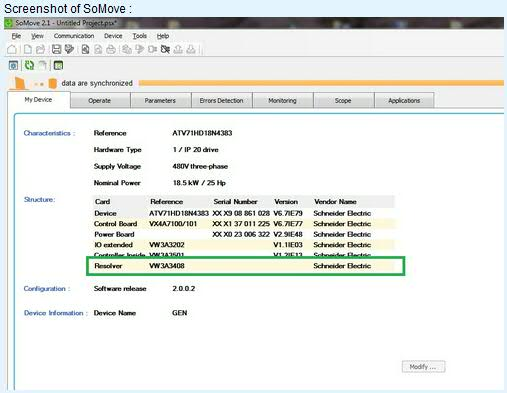Screen dimensions: 507x393
Task: Open the Help menu
Action: 163,36
